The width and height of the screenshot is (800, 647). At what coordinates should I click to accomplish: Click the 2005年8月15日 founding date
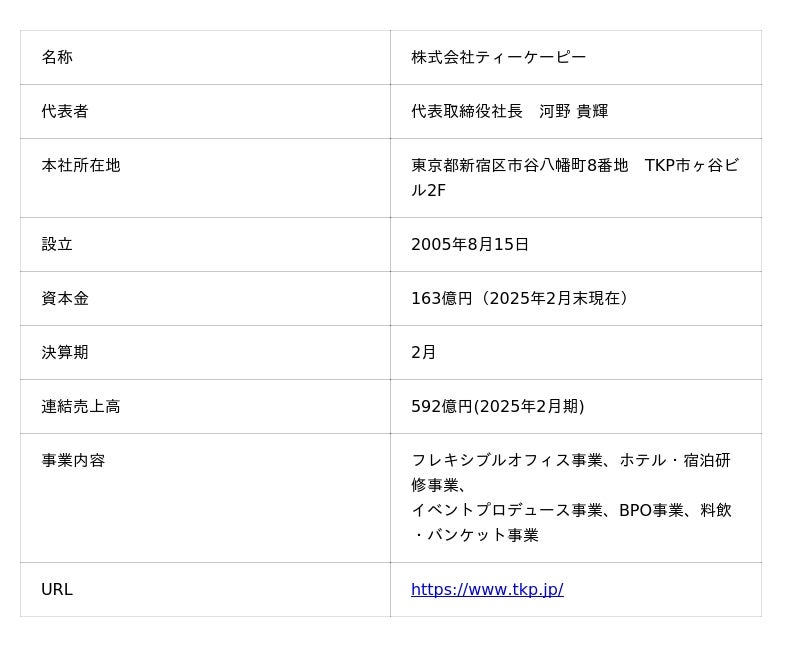469,244
